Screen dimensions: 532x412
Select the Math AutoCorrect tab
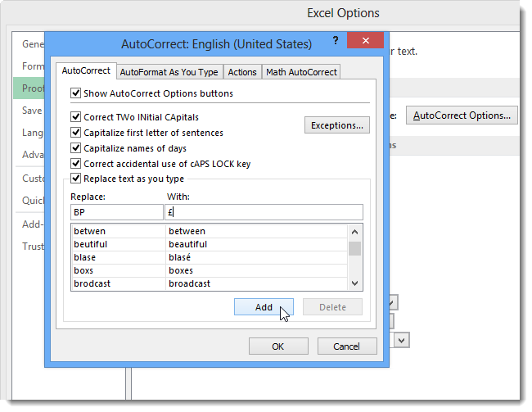click(302, 72)
